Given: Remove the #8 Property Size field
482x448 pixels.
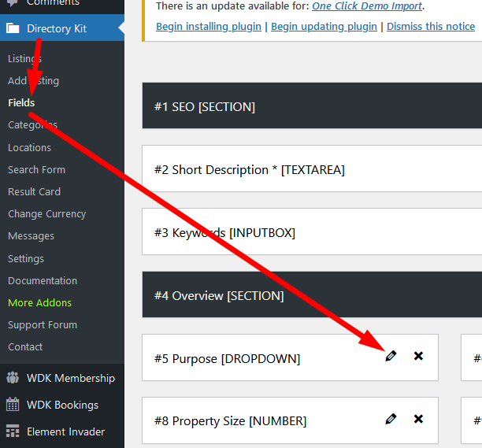Looking at the screenshot, I should pos(418,419).
